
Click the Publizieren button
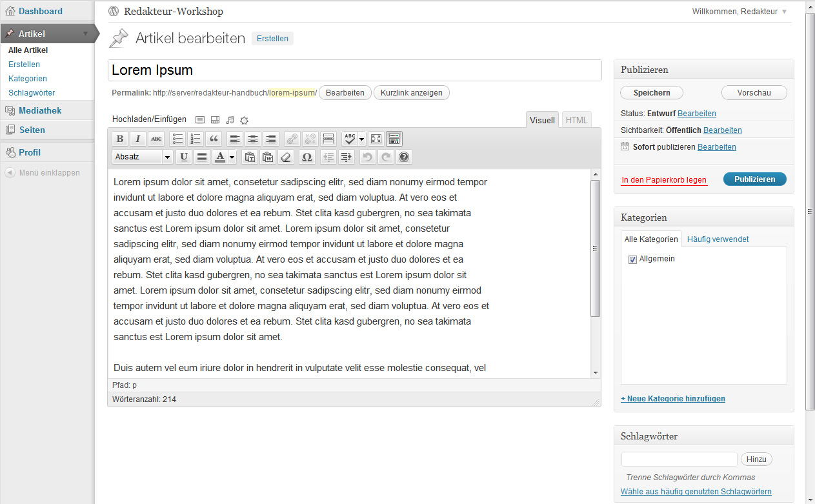point(754,179)
